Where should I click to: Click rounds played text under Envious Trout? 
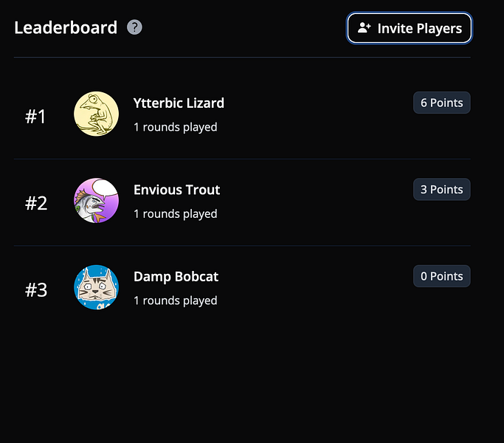click(175, 214)
